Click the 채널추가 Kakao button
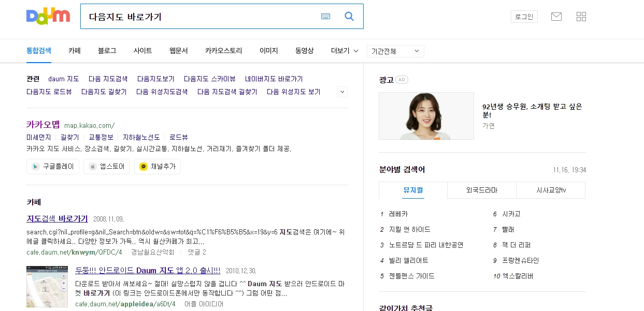The width and height of the screenshot is (644, 311). (158, 167)
